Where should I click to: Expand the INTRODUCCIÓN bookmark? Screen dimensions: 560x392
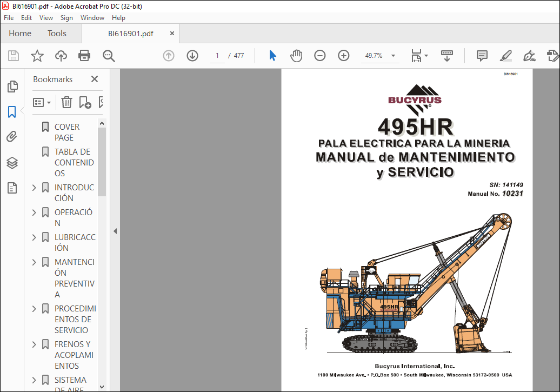coord(34,188)
